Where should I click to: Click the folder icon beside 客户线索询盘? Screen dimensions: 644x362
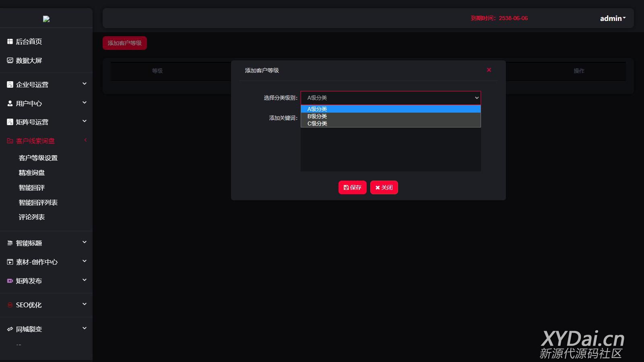(x=10, y=141)
